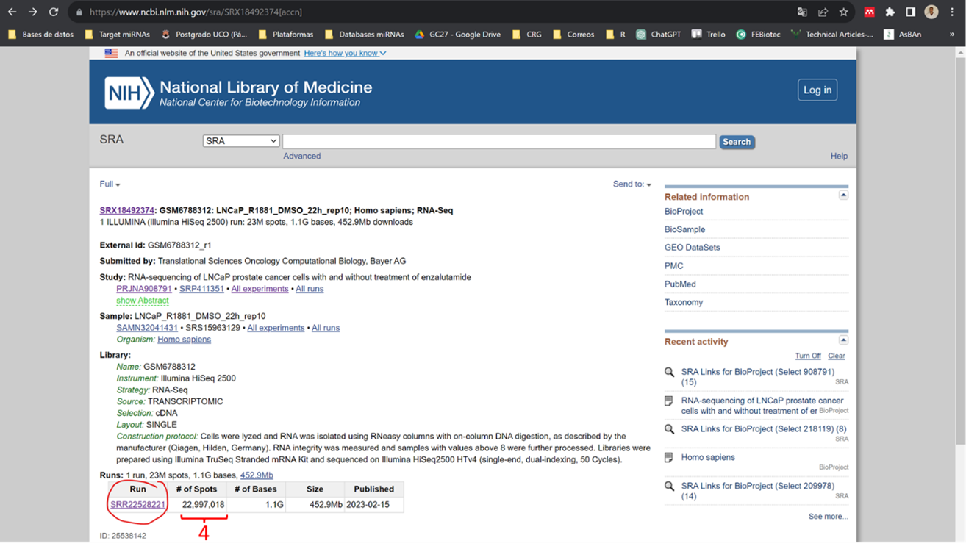
Task: Open the ChatGPT bookmark
Action: pos(659,34)
